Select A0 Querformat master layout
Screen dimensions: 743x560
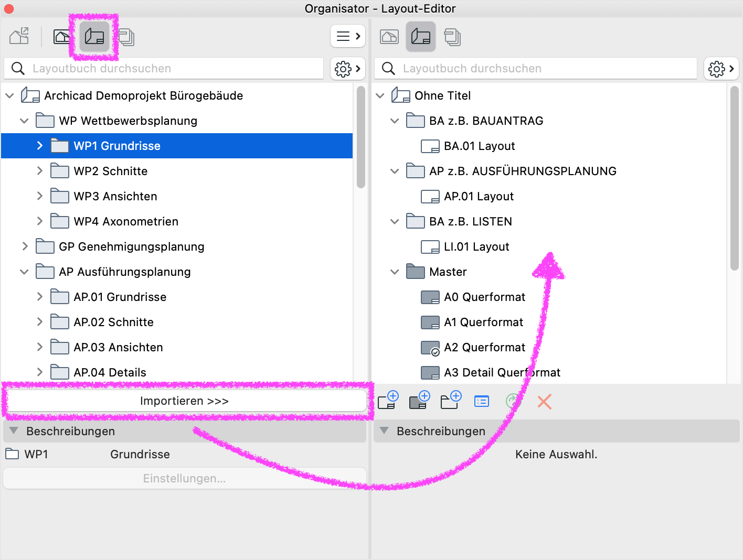click(549, 297)
